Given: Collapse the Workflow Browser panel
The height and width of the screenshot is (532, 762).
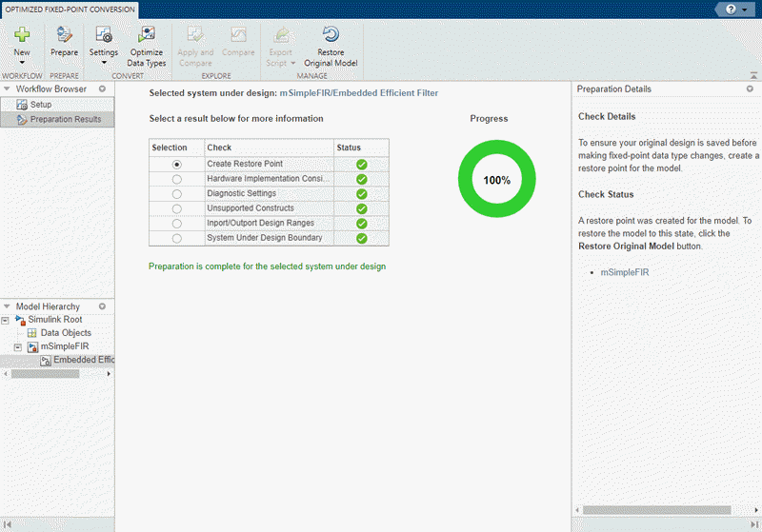Looking at the screenshot, I should 8,89.
